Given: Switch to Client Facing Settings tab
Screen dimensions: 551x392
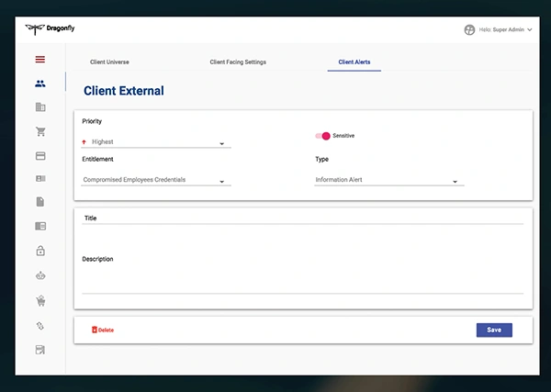Looking at the screenshot, I should (238, 62).
